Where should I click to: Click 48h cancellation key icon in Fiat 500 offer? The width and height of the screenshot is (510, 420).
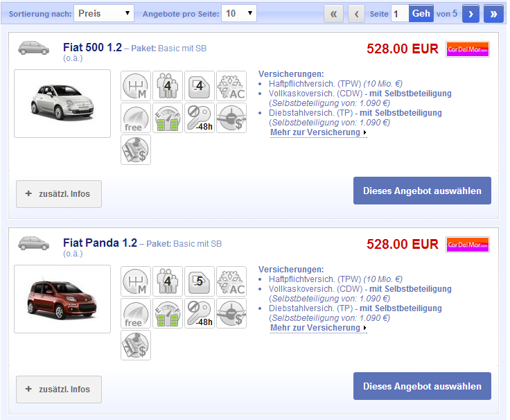(x=200, y=118)
